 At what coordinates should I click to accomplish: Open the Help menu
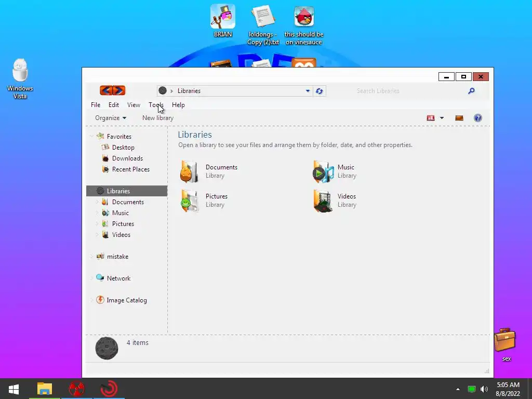coord(179,105)
